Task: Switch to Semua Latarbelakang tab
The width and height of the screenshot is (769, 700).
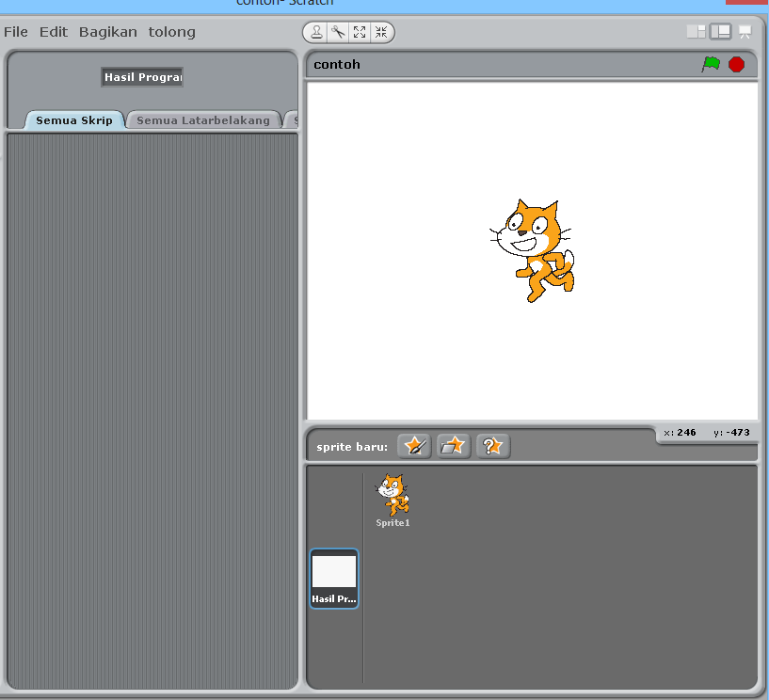Action: (x=203, y=120)
